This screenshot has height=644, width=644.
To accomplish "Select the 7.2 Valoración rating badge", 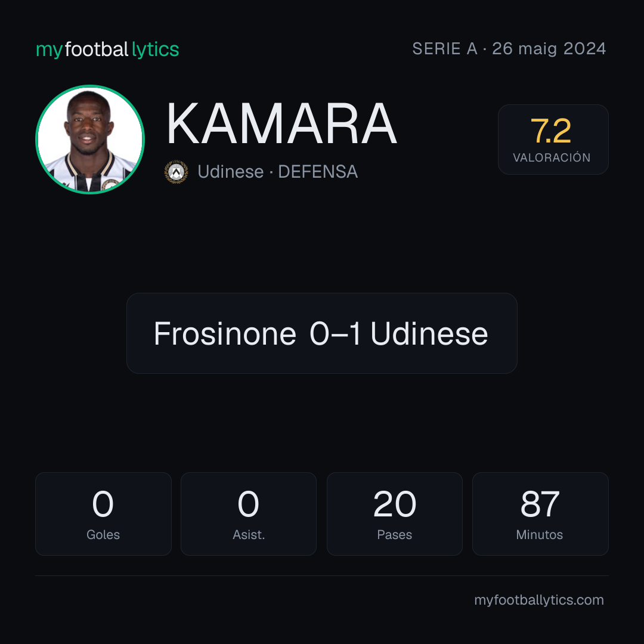I will (553, 139).
